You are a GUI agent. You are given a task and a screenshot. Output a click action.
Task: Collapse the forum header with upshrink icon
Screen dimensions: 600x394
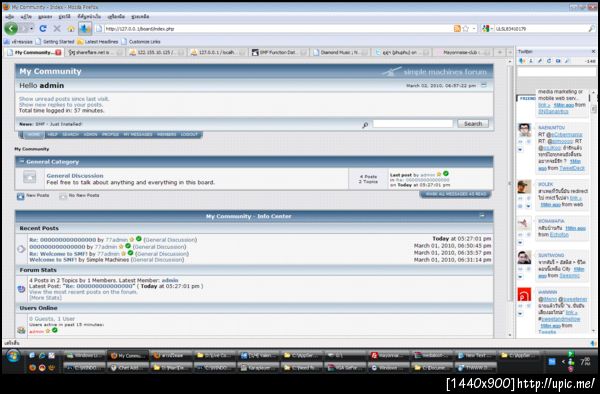tap(484, 85)
